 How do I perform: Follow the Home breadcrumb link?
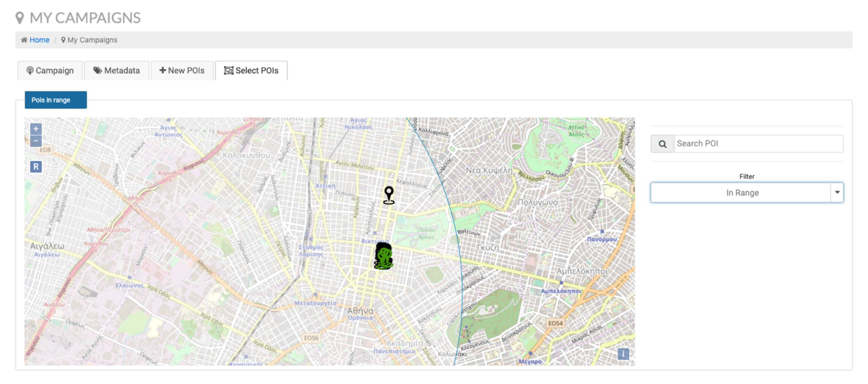coord(39,40)
